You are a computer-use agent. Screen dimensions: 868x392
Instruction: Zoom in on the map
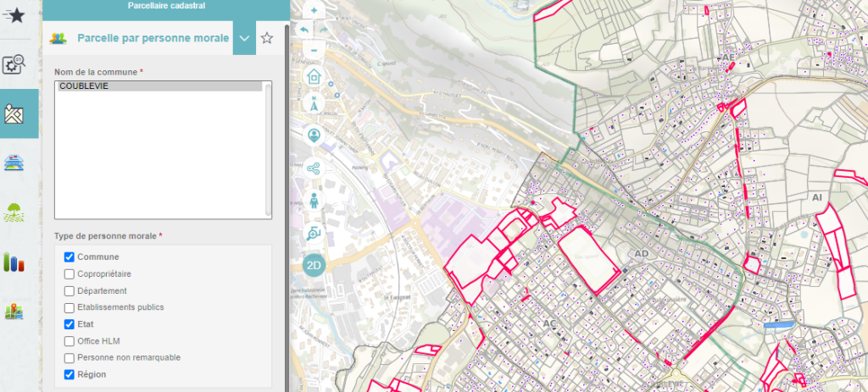314,11
